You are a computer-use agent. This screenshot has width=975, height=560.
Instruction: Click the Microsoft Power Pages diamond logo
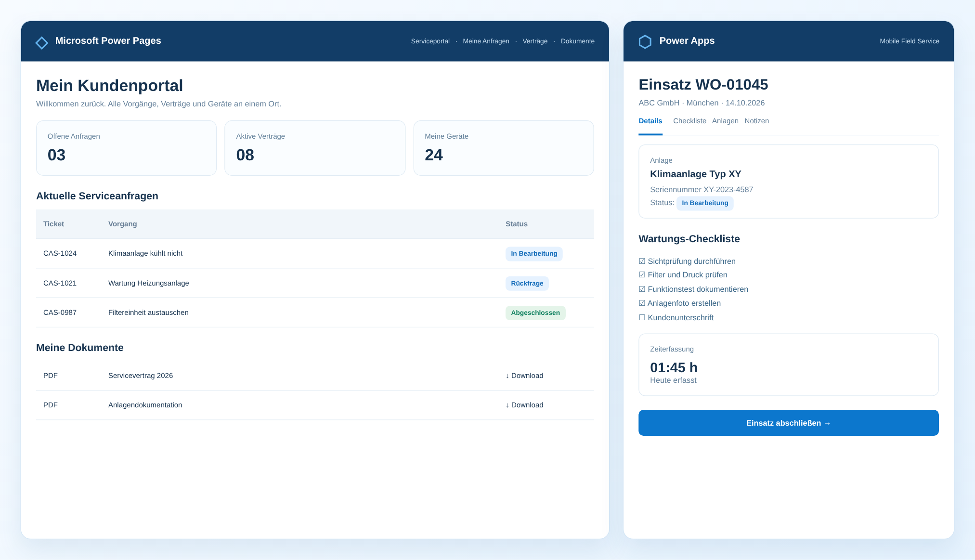(x=42, y=43)
